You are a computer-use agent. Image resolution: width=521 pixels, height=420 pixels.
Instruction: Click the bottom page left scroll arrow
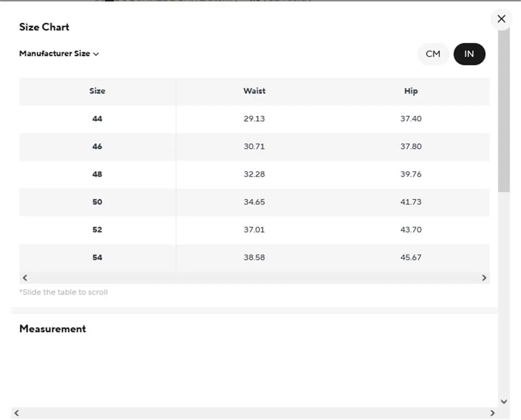click(16, 413)
